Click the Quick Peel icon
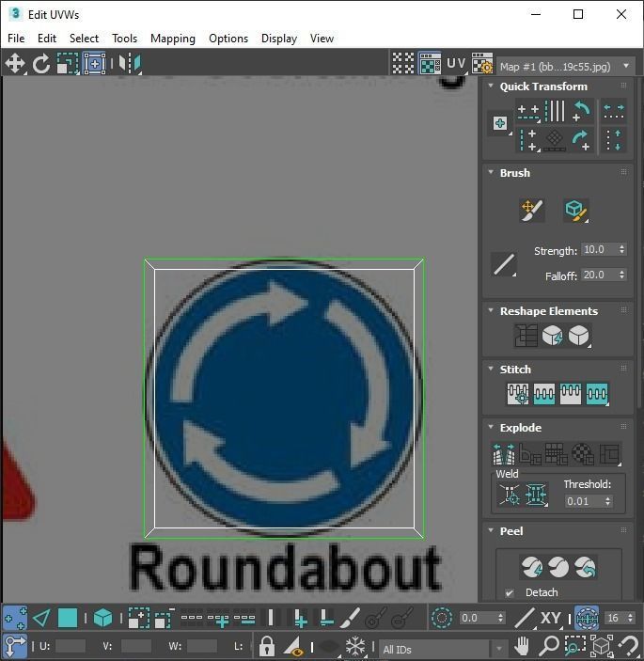644x661 pixels. 531,567
